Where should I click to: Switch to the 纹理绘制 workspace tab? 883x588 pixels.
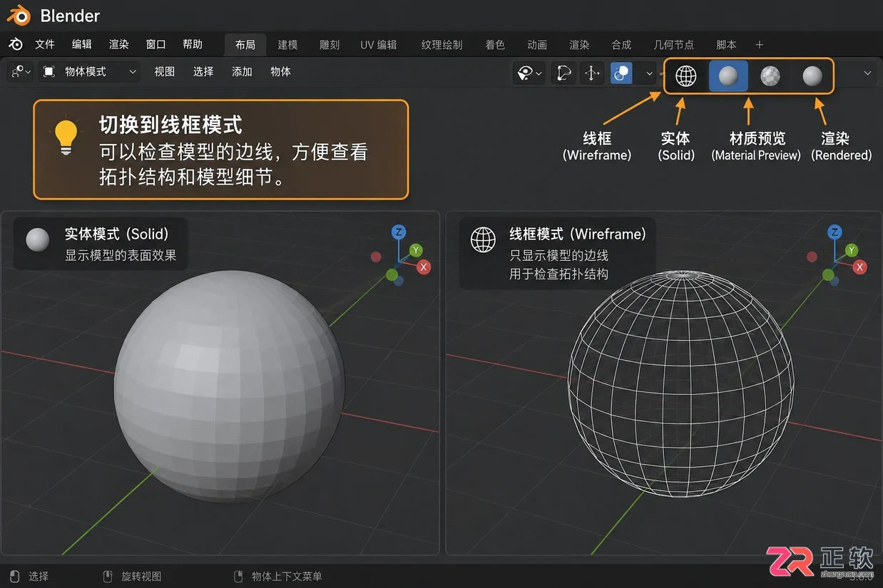441,45
